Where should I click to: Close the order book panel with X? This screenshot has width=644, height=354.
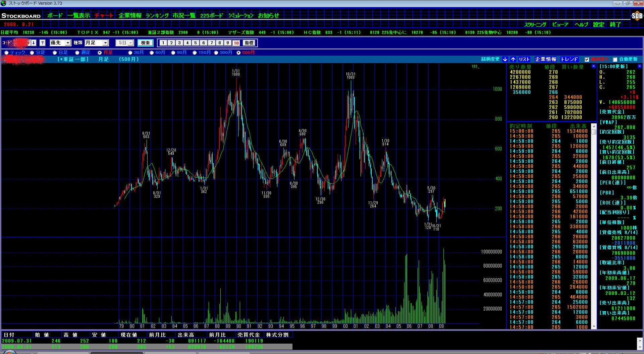click(x=593, y=66)
